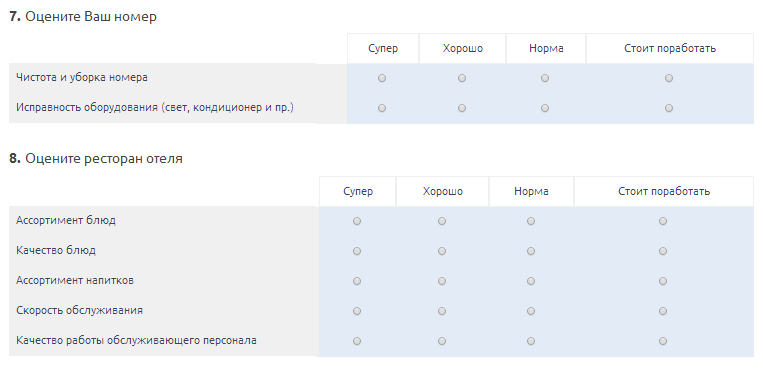Select Хорошо for Исправность оборудования row
The image size is (763, 369).
(x=462, y=108)
